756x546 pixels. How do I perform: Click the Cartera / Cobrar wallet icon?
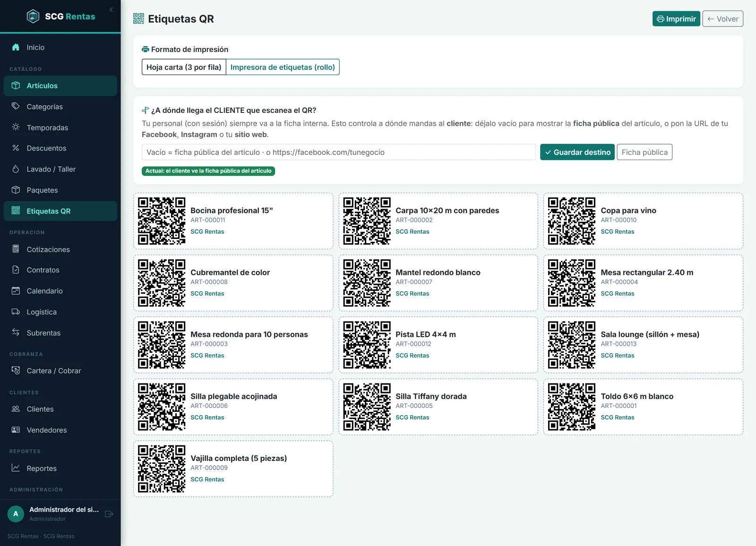click(x=16, y=370)
